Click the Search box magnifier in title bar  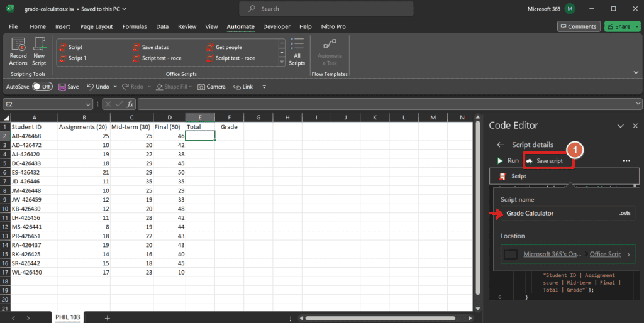coord(252,9)
